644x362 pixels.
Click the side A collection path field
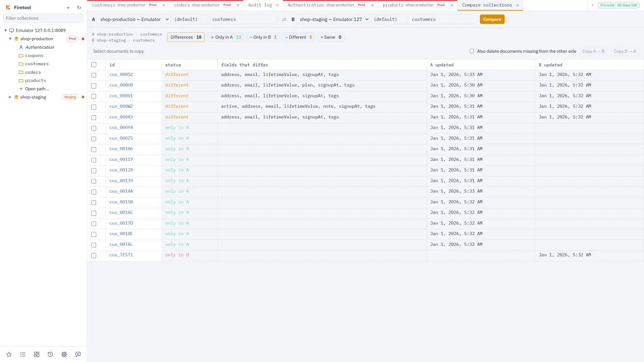243,20
